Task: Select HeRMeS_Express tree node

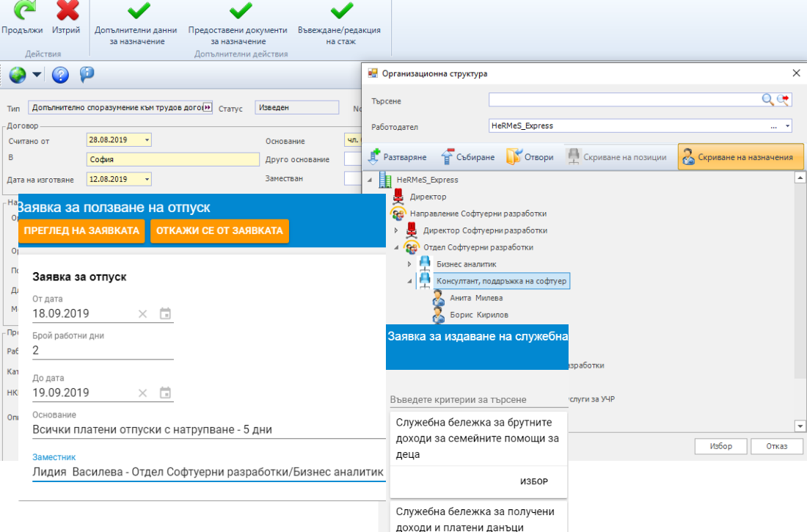Action: click(x=427, y=180)
